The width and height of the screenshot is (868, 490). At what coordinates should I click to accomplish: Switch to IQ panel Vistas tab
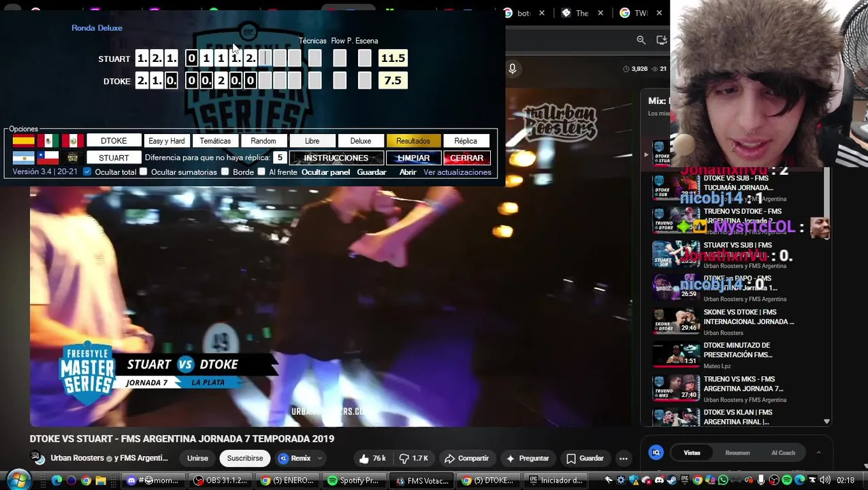click(x=692, y=453)
